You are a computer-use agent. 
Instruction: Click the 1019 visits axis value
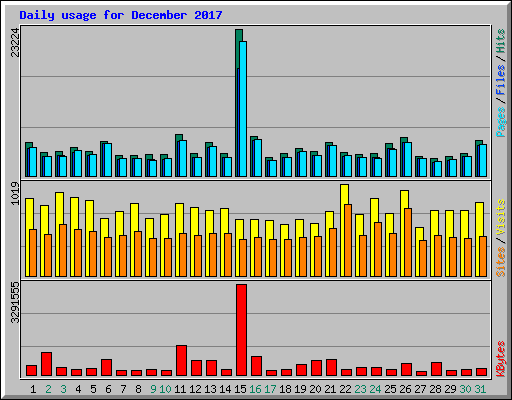coord(15,193)
